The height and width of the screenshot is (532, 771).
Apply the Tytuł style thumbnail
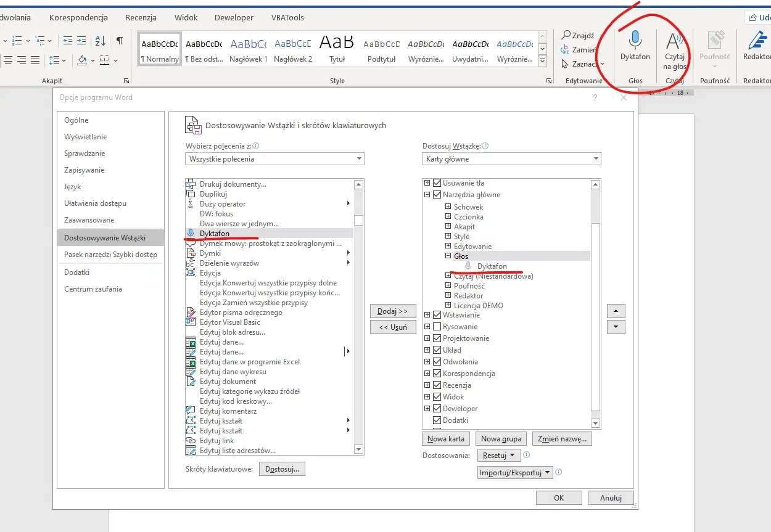pyautogui.click(x=337, y=49)
